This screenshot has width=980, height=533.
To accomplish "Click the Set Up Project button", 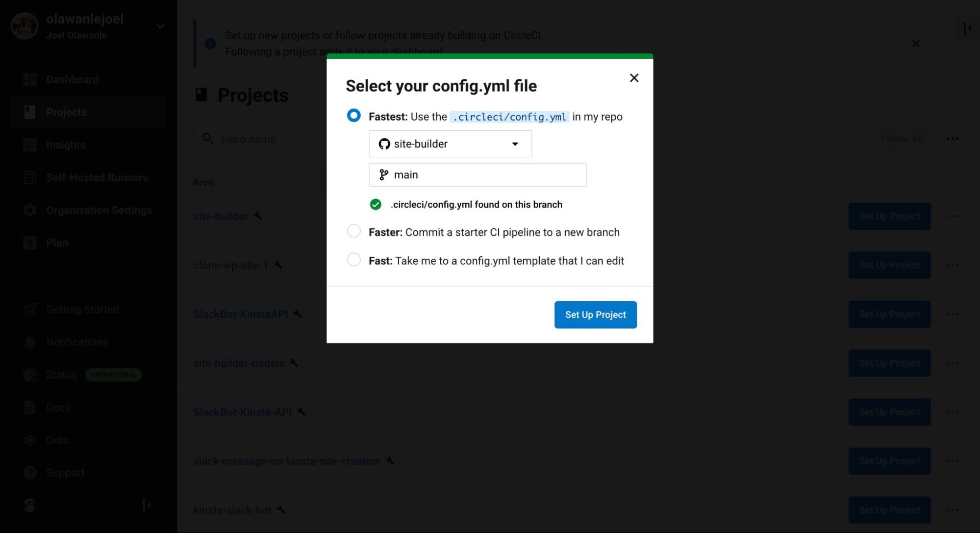I will [596, 315].
